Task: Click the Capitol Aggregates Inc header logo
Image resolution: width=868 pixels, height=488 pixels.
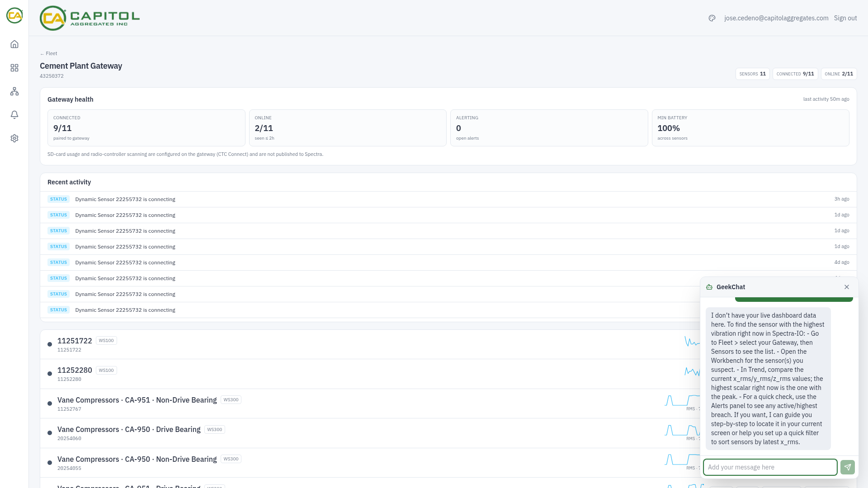Action: click(90, 18)
